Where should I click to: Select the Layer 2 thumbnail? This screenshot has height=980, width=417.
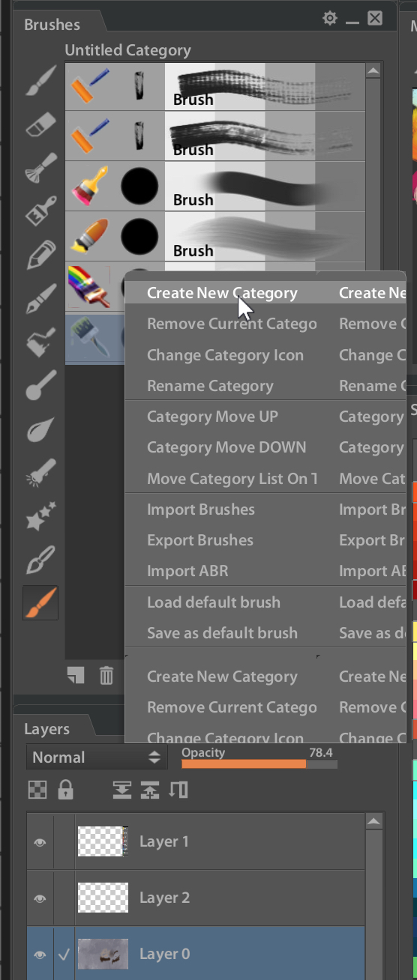pos(103,898)
